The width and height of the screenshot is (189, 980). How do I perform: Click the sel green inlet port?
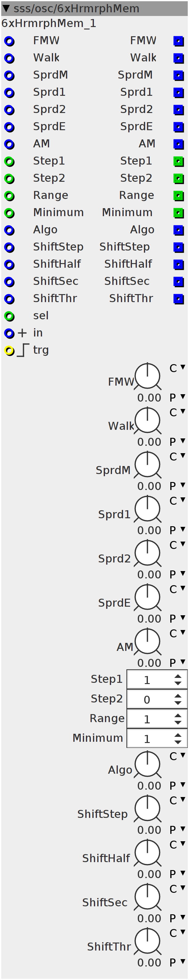pos(9,316)
